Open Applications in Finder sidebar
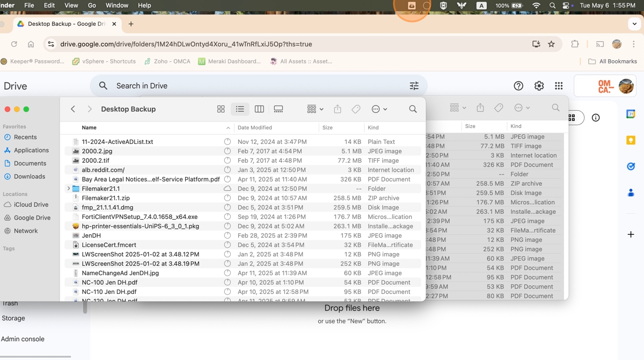Viewport: 644px width, 360px height. [31, 150]
